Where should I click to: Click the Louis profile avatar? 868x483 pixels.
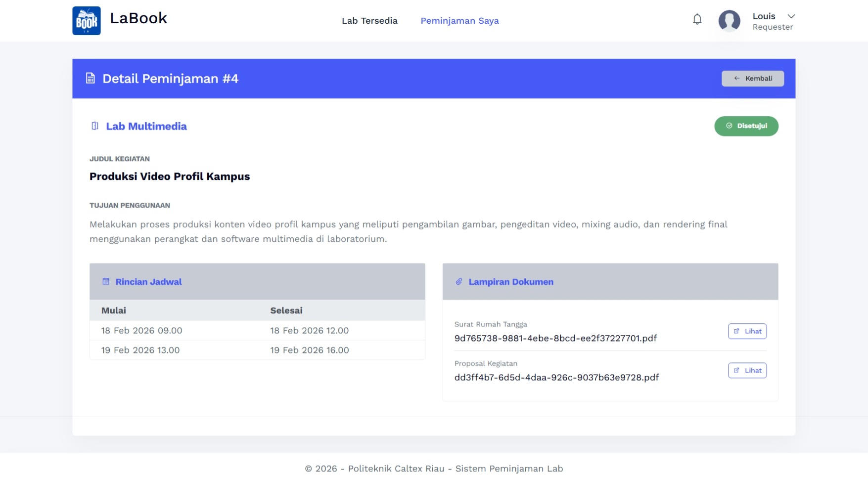tap(729, 21)
